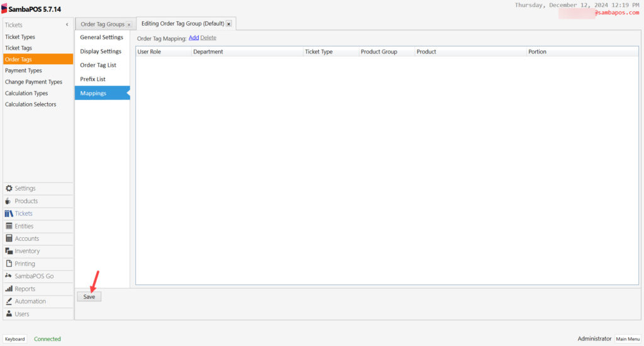644x346 pixels.
Task: Select the Mappings section
Action: pos(102,93)
